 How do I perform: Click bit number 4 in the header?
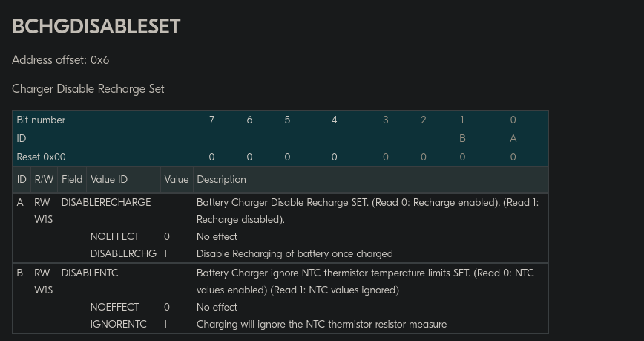coord(335,120)
